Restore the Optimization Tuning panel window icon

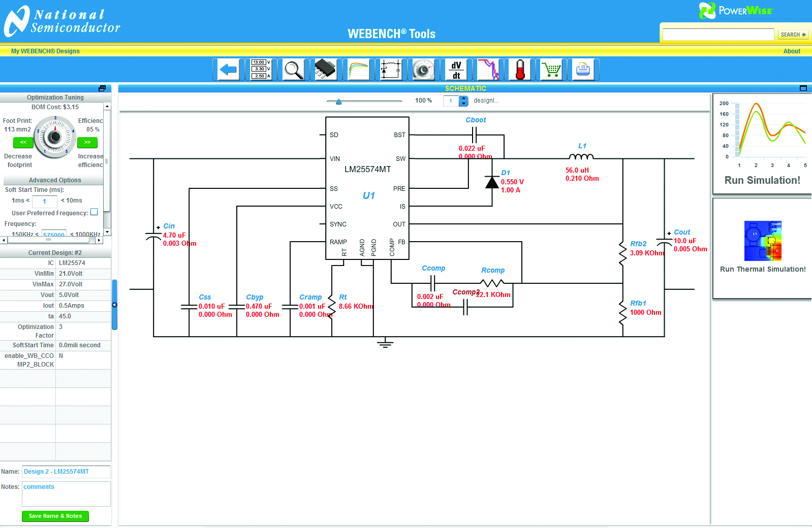click(x=102, y=88)
